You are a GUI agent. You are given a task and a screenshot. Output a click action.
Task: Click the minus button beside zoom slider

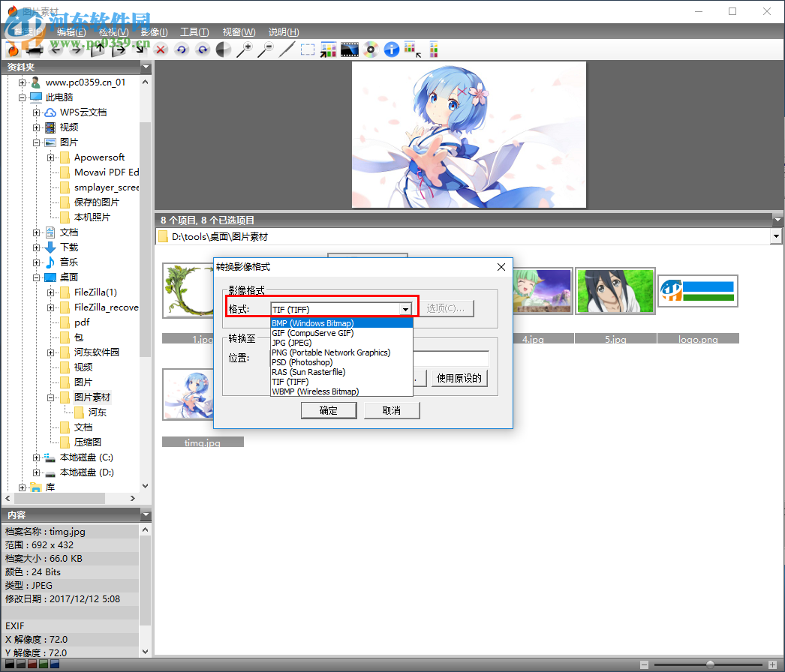[645, 664]
